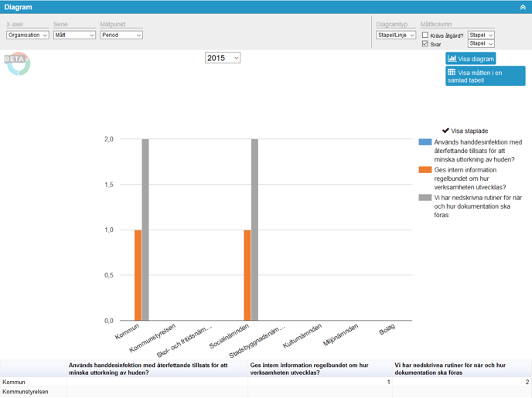Image resolution: width=532 pixels, height=398 pixels.
Task: Open the X-axel Organisation dropdown
Action: click(28, 35)
